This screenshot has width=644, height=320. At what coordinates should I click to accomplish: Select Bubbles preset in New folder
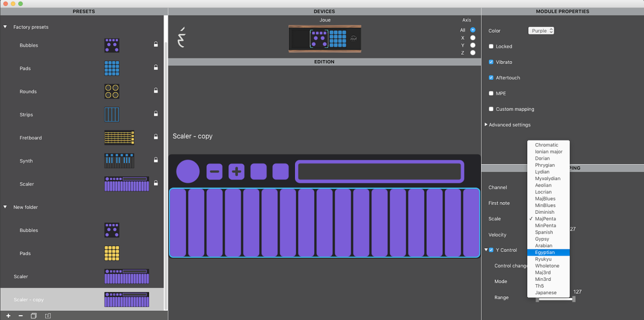pos(82,230)
